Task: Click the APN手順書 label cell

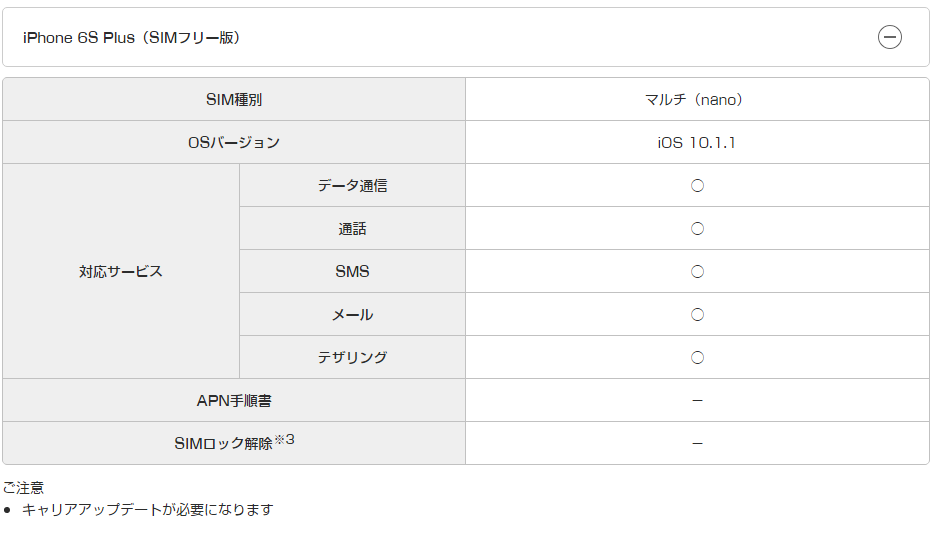Action: [234, 400]
